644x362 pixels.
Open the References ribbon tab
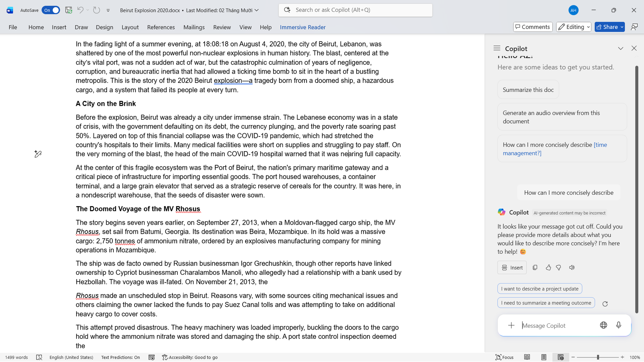(x=161, y=27)
